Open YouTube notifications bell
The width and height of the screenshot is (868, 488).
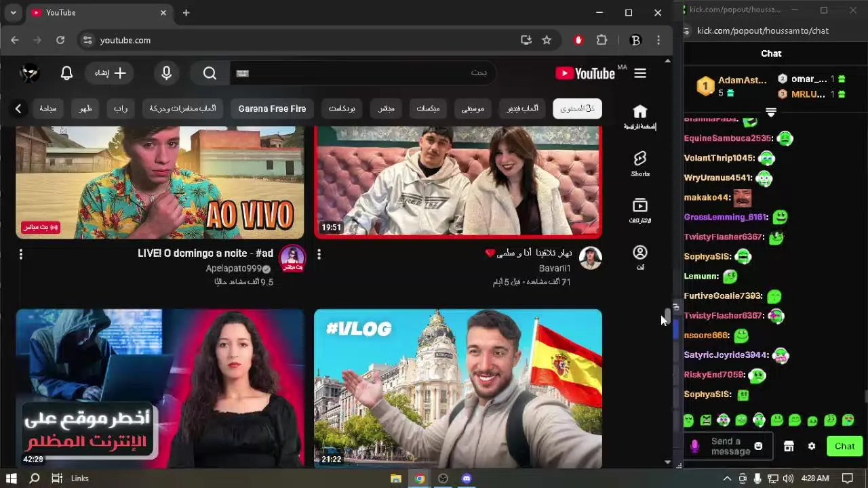(x=66, y=73)
